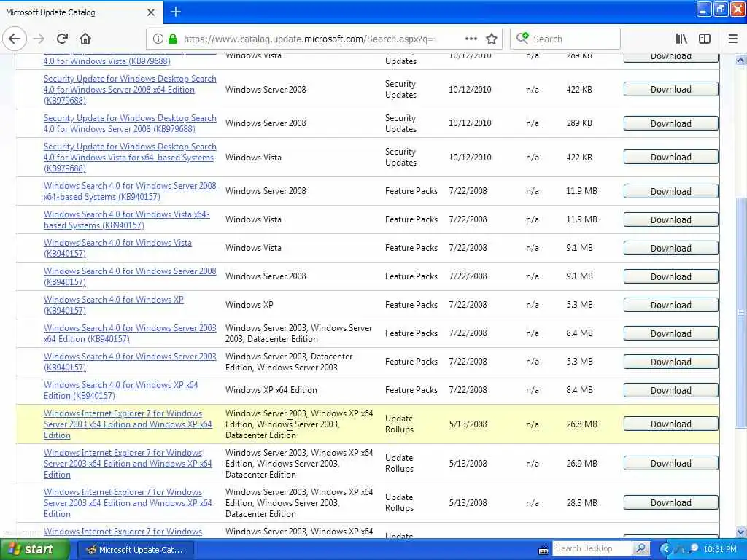The height and width of the screenshot is (560, 747).
Task: Click the vertical scrollbar thumb
Action: click(740, 312)
